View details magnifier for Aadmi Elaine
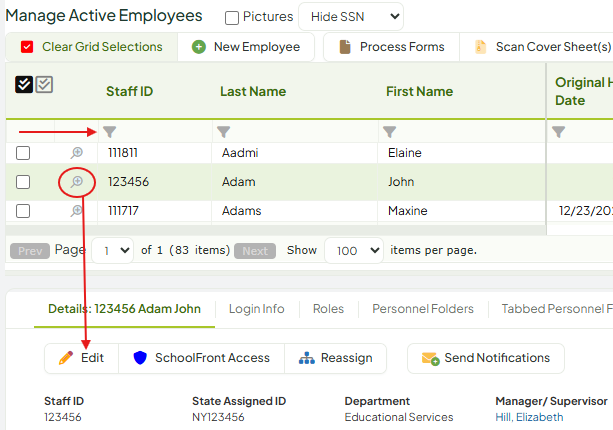Screen dimensions: 613x430 (77, 153)
